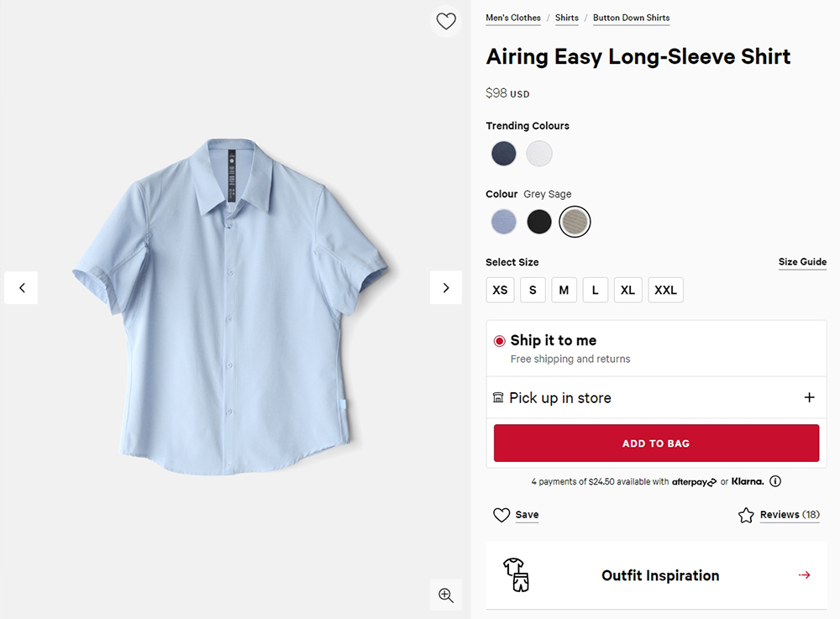Choose size M
Image resolution: width=840 pixels, height=619 pixels.
(564, 290)
